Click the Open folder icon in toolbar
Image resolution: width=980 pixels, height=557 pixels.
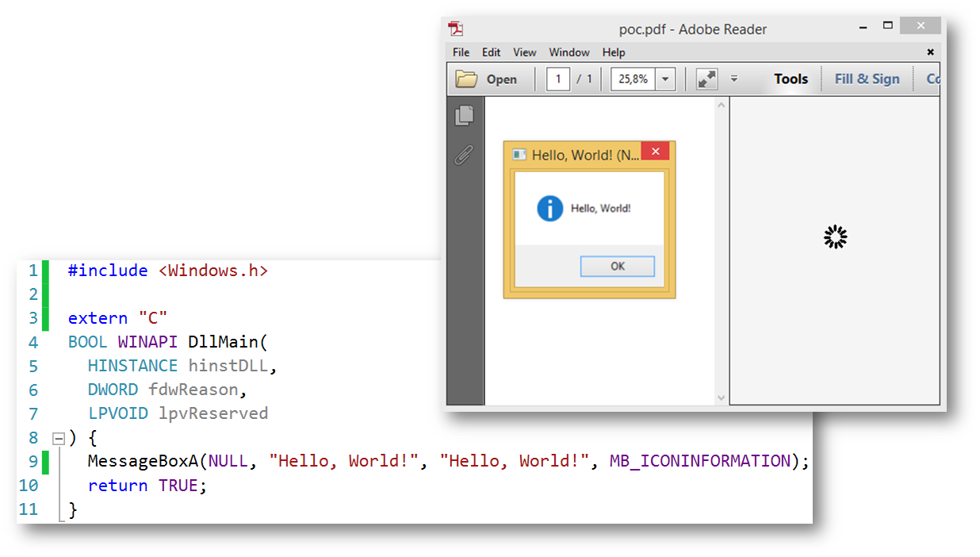point(467,79)
